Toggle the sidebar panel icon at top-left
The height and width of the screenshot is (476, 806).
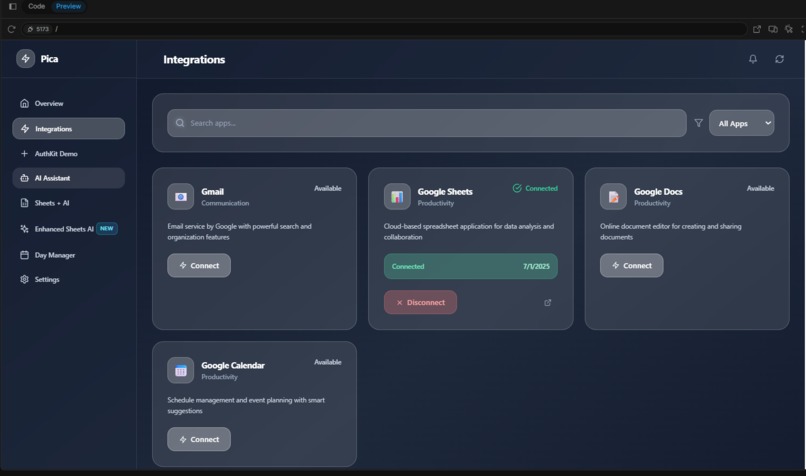tap(13, 6)
